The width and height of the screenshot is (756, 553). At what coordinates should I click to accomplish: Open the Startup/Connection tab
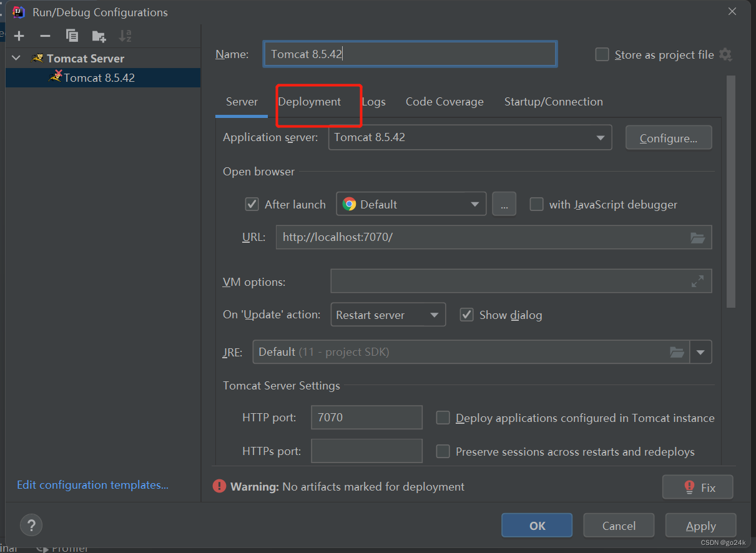click(x=554, y=102)
